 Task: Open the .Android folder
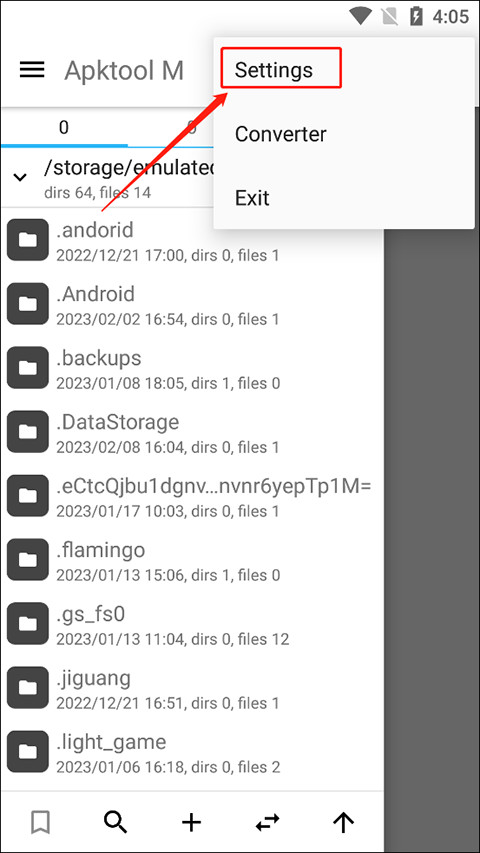[192, 304]
